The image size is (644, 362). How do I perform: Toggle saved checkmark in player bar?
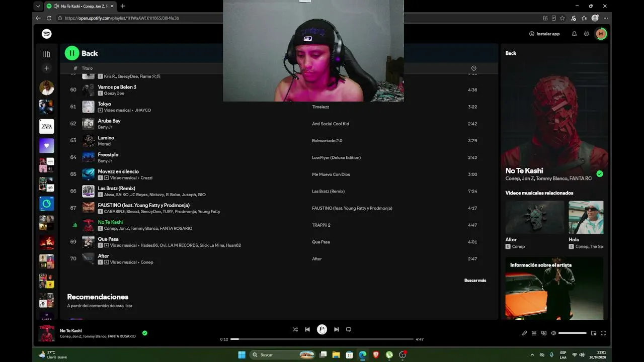pos(145,333)
